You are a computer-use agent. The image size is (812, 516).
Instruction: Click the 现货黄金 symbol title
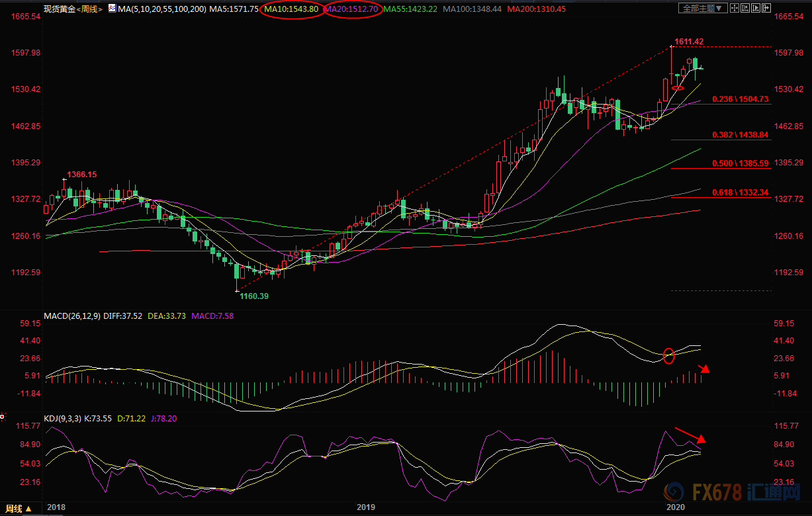click(59, 9)
